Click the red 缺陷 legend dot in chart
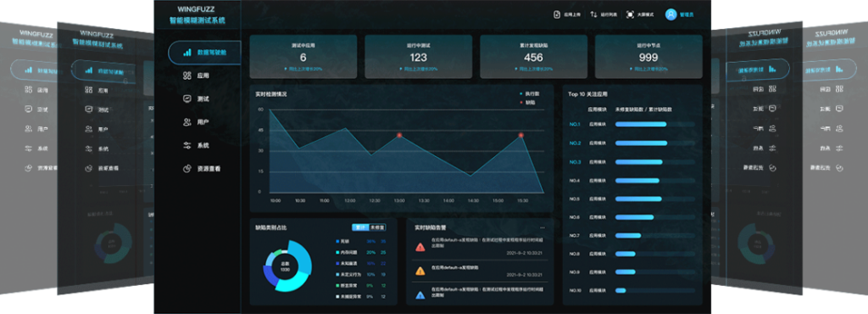The width and height of the screenshot is (868, 314). coord(521,103)
